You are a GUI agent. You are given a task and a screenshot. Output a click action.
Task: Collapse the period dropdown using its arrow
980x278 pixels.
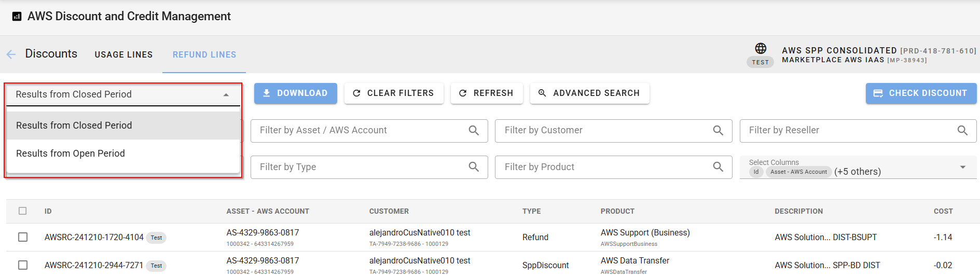226,95
